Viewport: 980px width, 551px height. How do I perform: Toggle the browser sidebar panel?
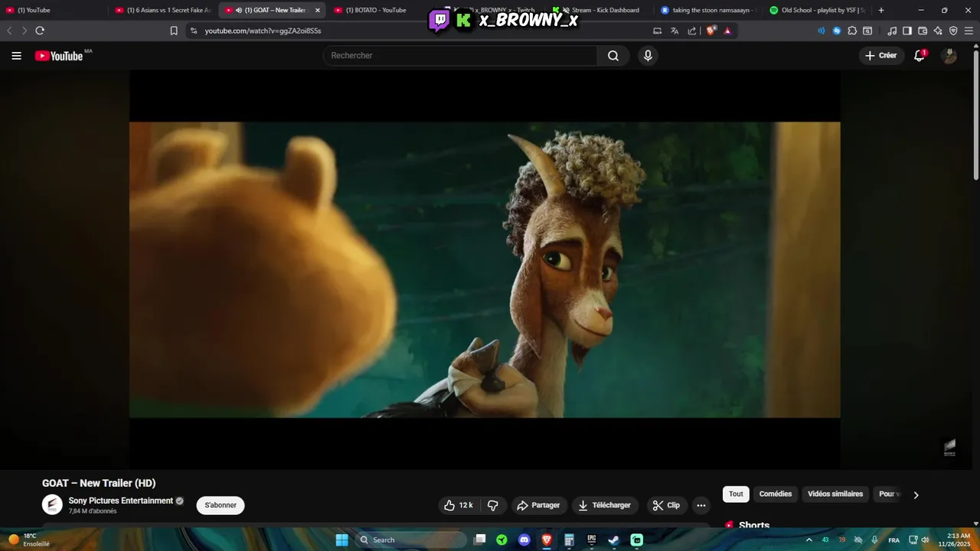907,31
